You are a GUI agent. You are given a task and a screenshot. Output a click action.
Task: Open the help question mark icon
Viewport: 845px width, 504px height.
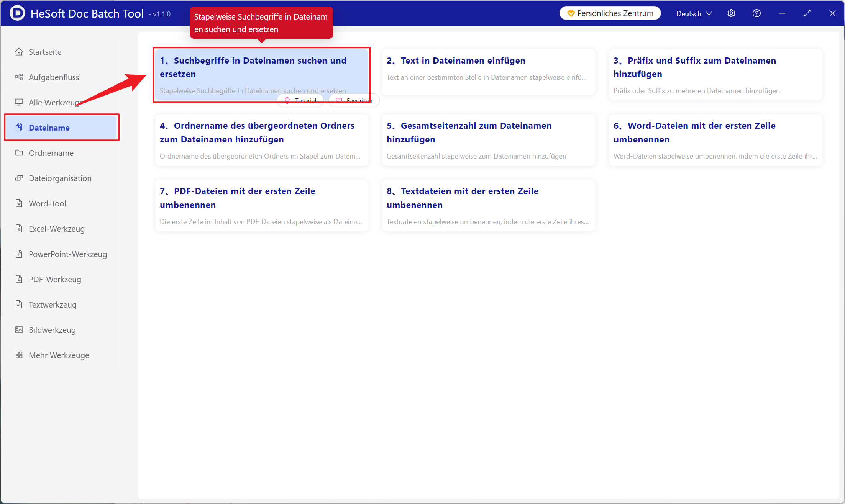click(756, 13)
